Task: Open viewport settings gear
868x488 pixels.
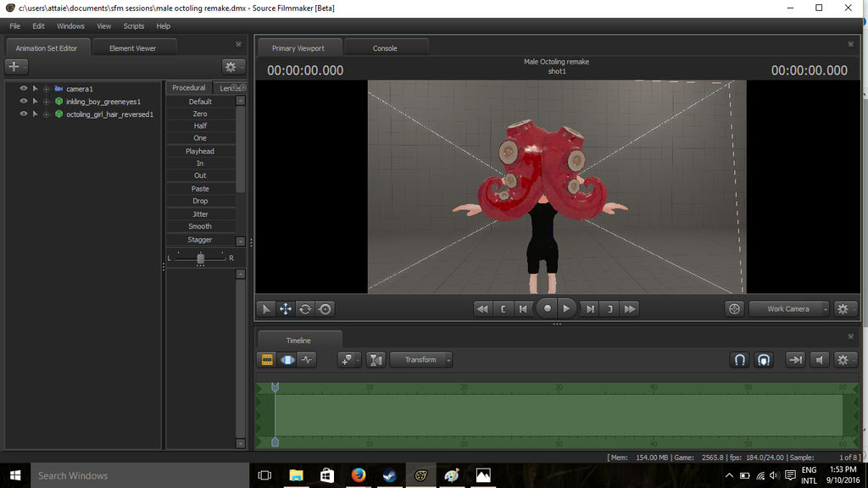Action: pos(843,308)
